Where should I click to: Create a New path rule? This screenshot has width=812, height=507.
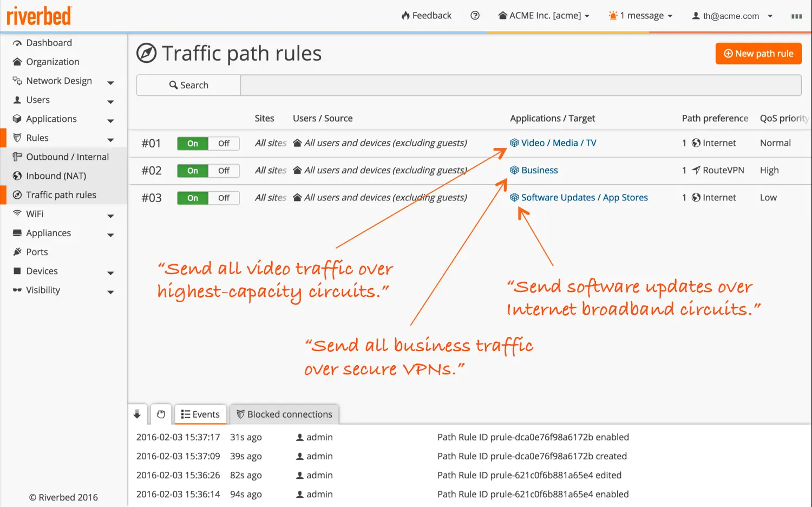758,54
